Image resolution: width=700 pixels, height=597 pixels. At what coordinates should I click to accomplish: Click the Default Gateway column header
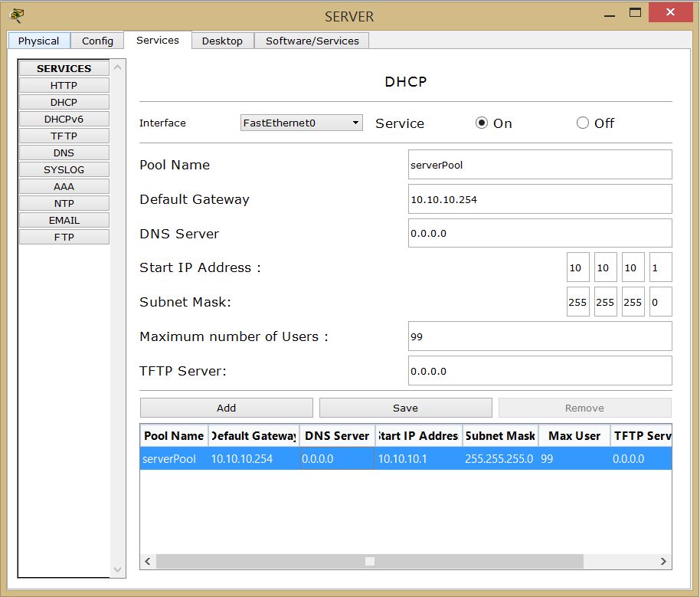coord(254,435)
